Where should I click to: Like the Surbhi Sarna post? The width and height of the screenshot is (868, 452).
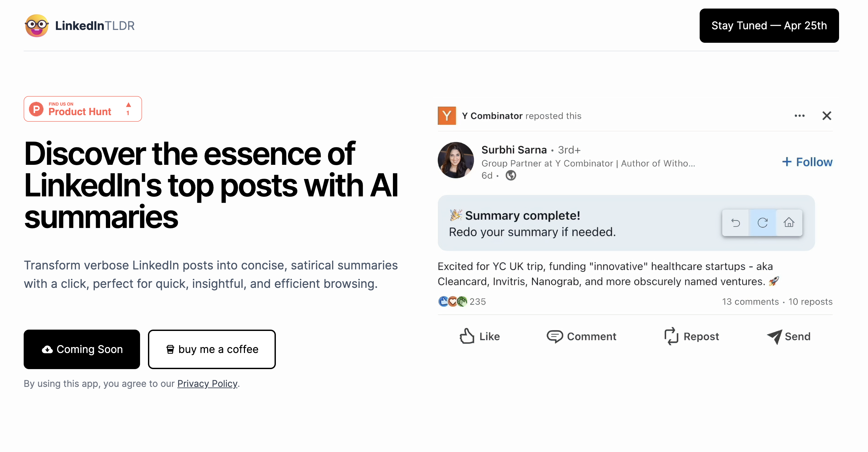click(479, 336)
